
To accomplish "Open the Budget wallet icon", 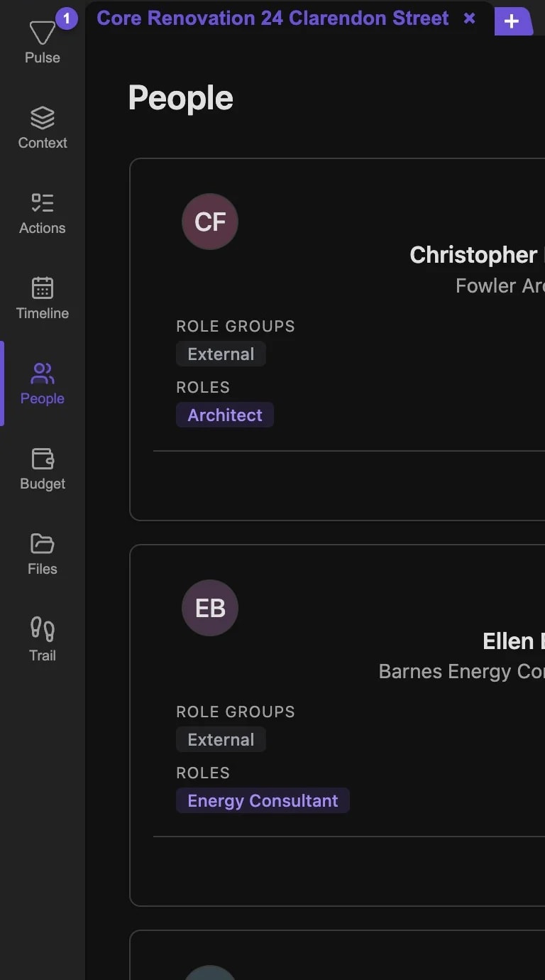I will 43,459.
